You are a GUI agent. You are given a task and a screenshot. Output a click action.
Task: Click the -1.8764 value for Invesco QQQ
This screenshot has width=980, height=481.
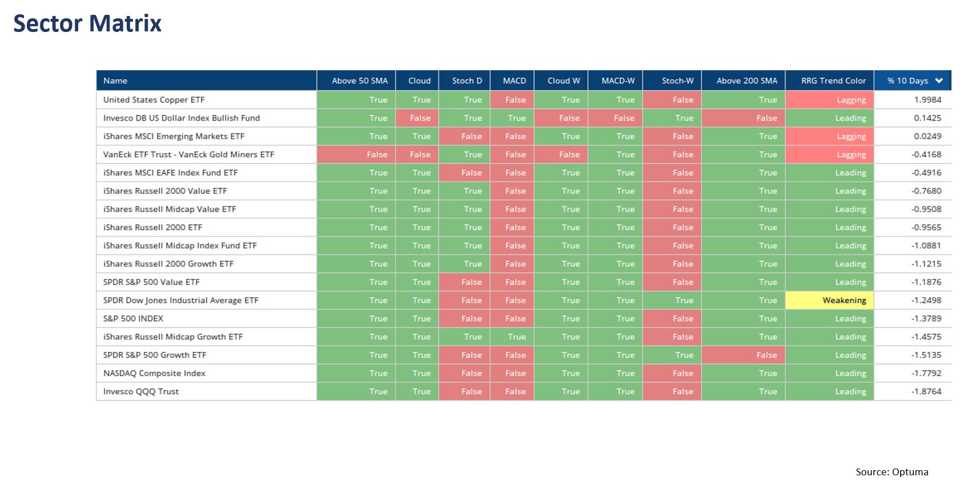[926, 392]
